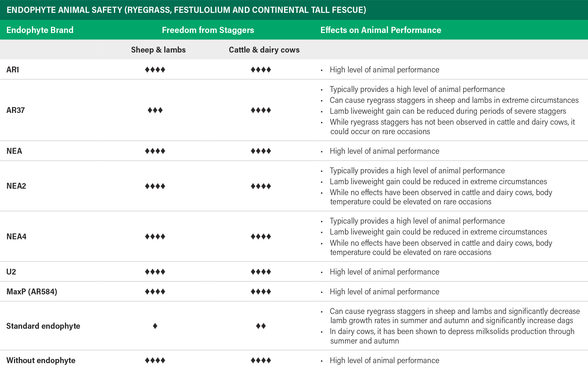Viewport: 588px width, 369px height.
Task: Select the MaxP (AR584) row label
Action: [x=32, y=292]
